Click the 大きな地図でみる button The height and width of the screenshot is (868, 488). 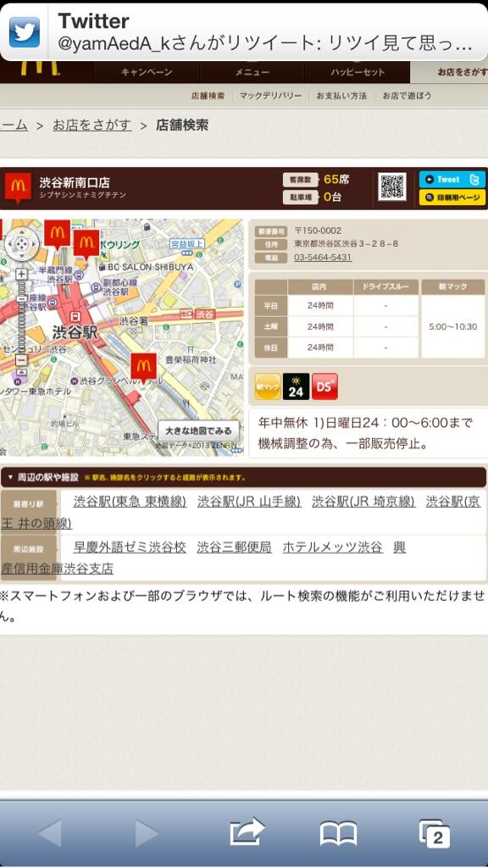click(x=198, y=431)
